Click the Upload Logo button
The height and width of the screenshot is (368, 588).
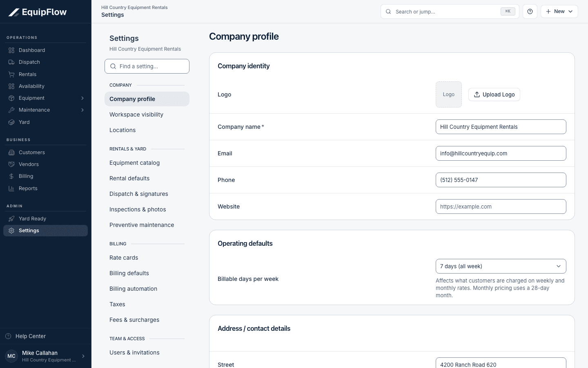(494, 94)
